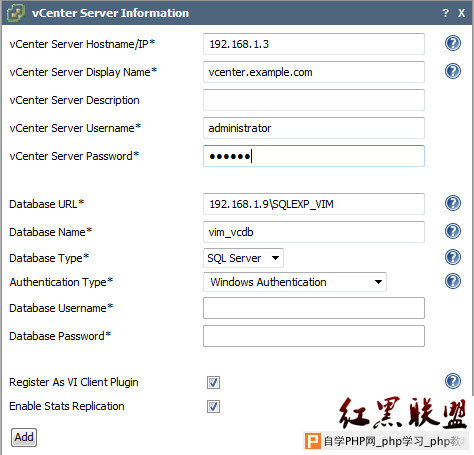Open help icon beside Database URL
The height and width of the screenshot is (455, 474).
tap(453, 203)
